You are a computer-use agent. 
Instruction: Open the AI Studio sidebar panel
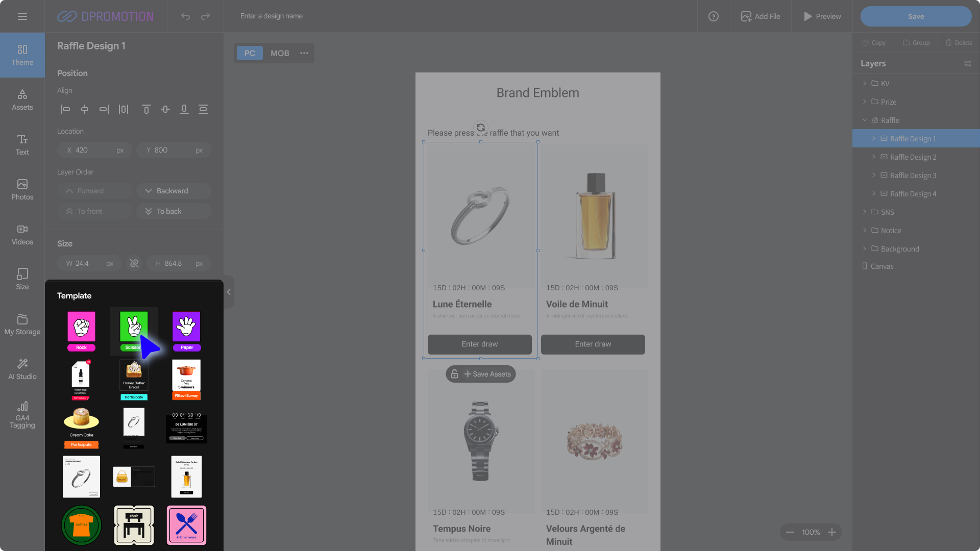click(22, 368)
